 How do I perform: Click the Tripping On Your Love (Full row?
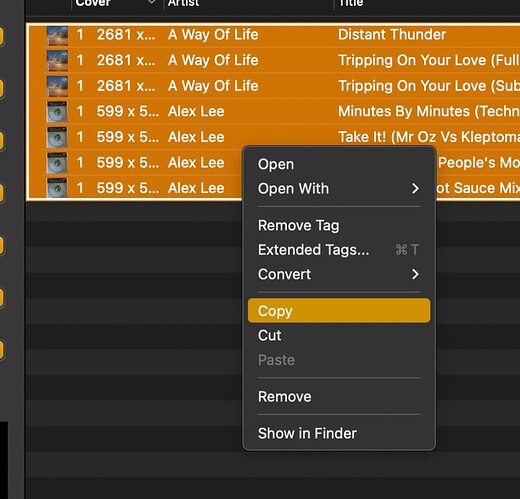click(x=274, y=60)
